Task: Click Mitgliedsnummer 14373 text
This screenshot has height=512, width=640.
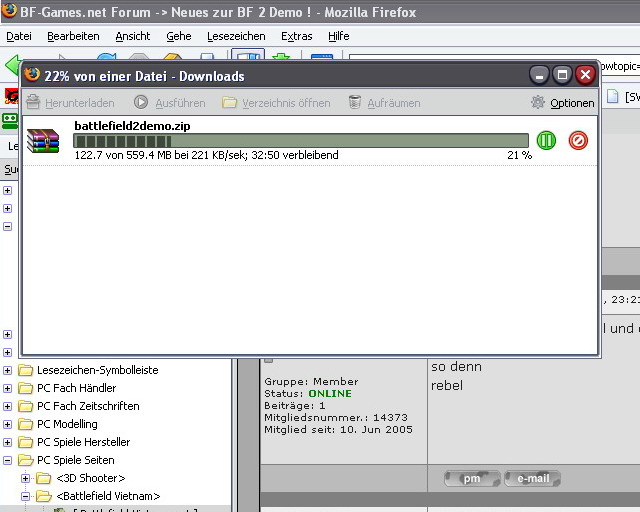Action: coord(336,418)
